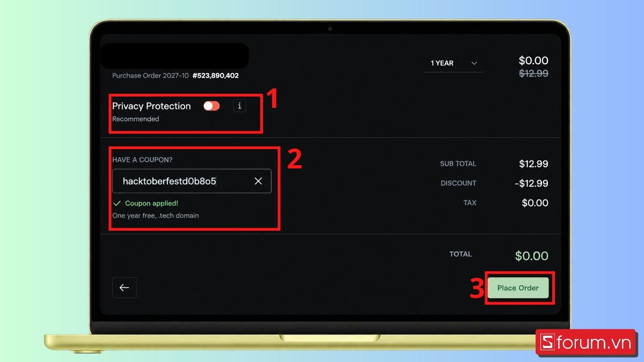Select order number #523,890,402

[x=216, y=76]
